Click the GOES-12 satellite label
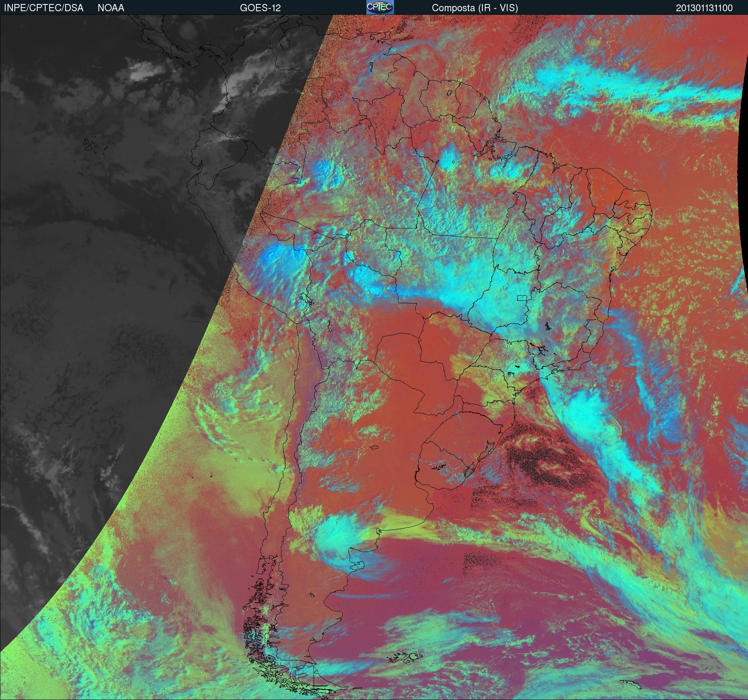 (x=260, y=8)
